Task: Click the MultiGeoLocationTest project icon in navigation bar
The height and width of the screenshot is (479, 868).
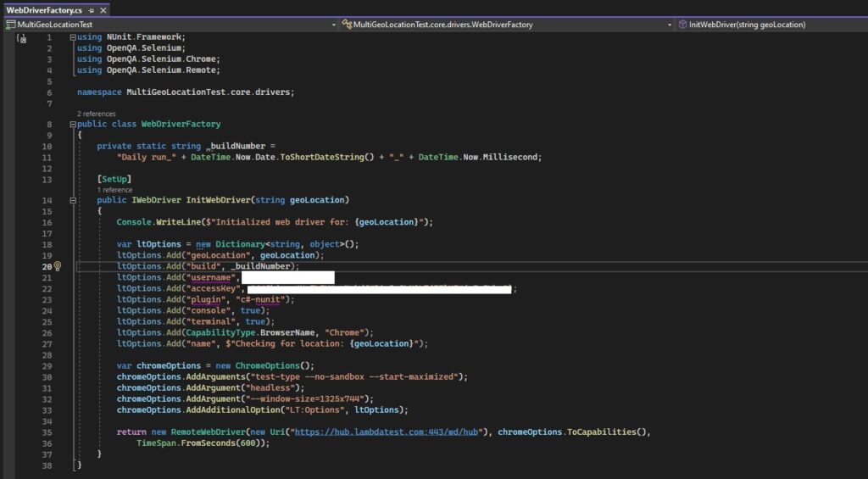Action: pos(10,25)
